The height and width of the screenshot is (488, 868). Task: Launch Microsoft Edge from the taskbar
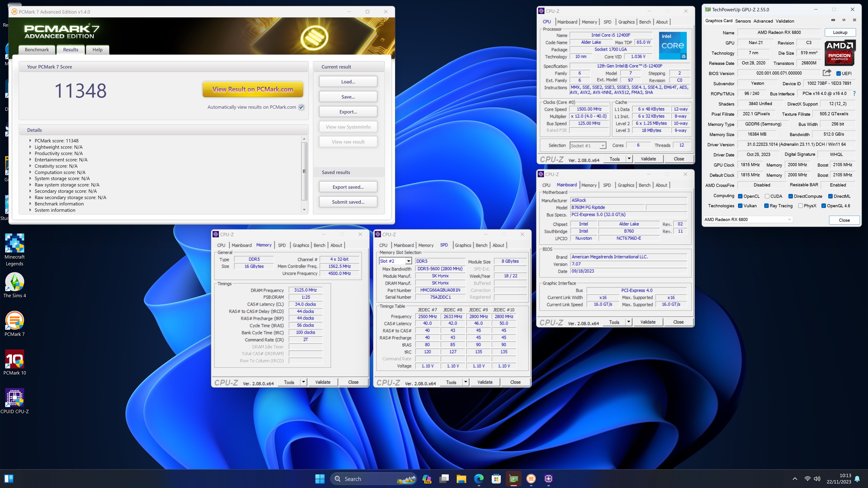479,479
